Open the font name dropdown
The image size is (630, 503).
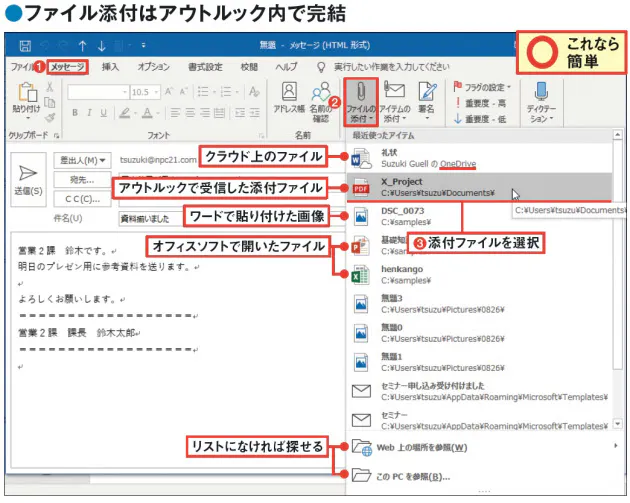125,92
